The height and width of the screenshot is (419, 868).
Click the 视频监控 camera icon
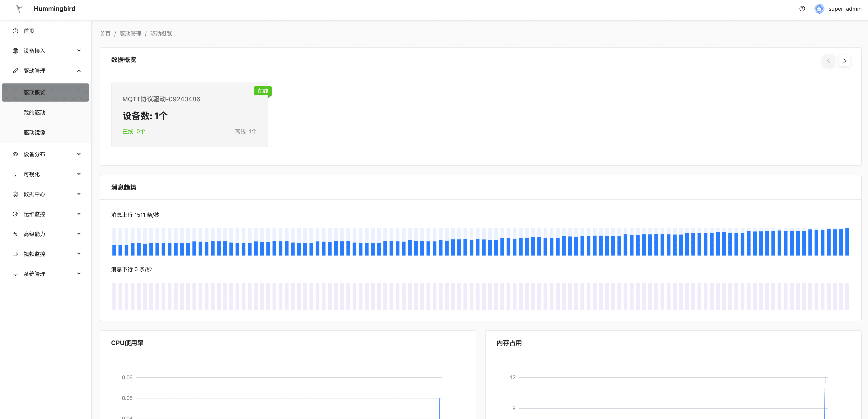(15, 254)
